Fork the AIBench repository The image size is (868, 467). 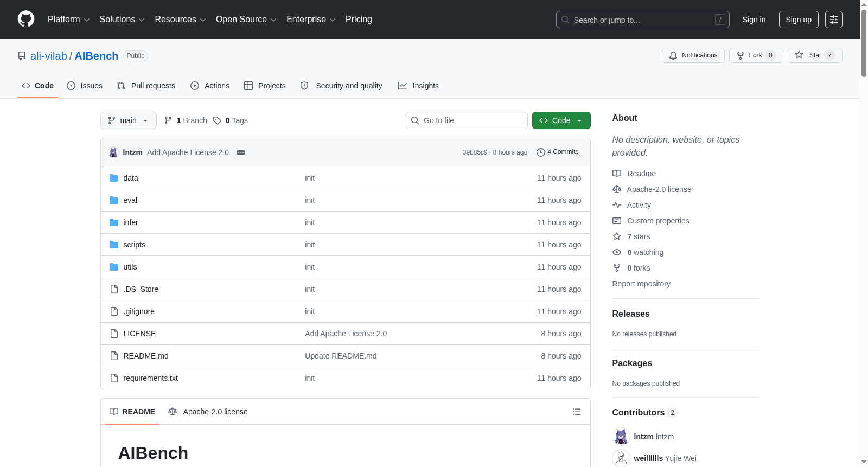[x=756, y=55]
